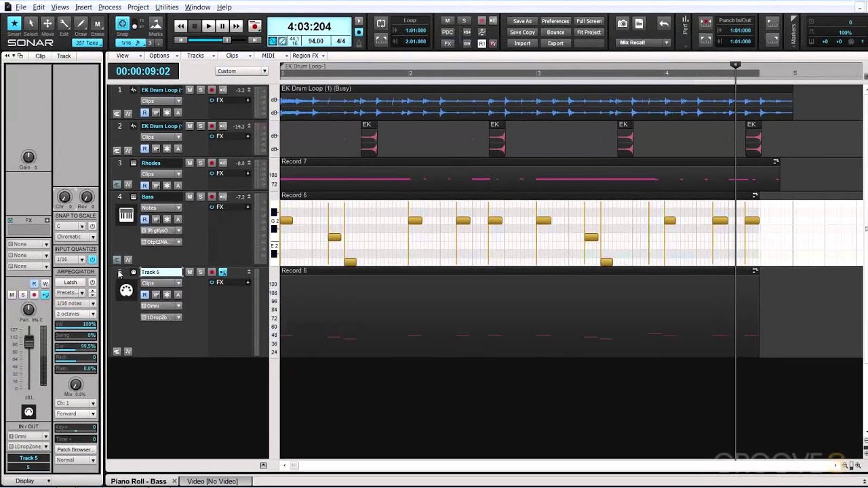868x488 pixels.
Task: Open the Mix Recall dropdown
Action: point(644,43)
